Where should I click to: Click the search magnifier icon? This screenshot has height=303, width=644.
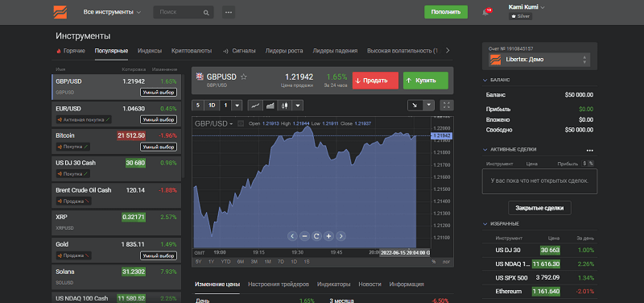pyautogui.click(x=206, y=12)
